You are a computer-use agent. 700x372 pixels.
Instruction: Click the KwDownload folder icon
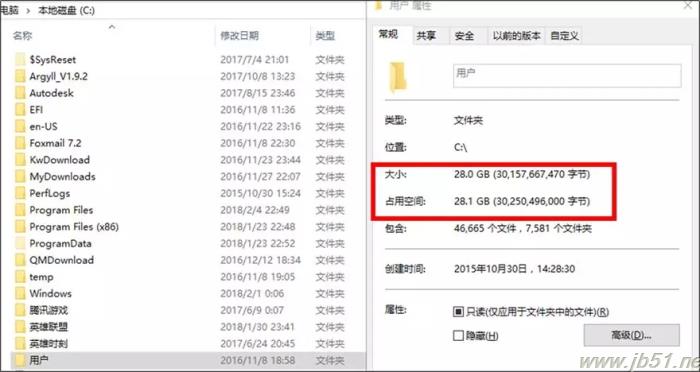pos(20,160)
